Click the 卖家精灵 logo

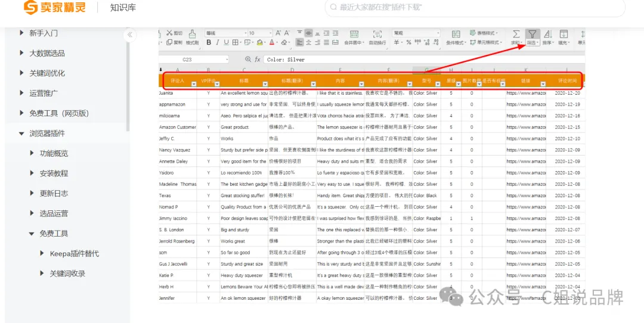(x=55, y=7)
